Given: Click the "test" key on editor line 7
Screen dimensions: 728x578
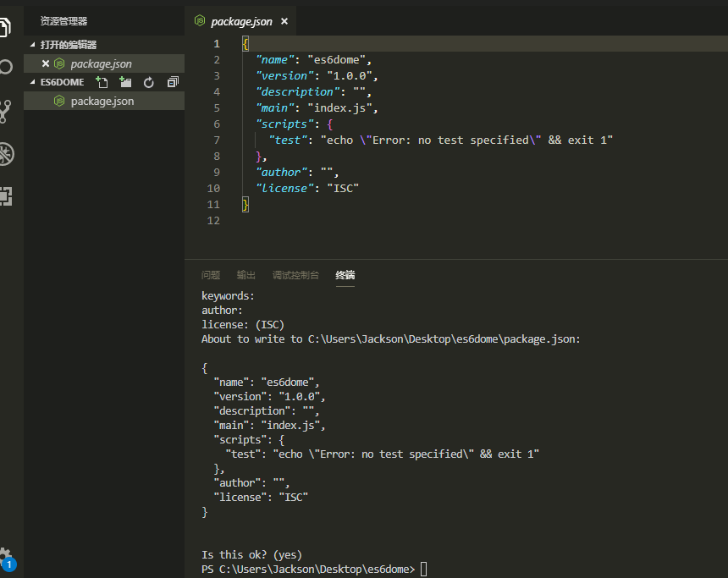Looking at the screenshot, I should tap(288, 140).
